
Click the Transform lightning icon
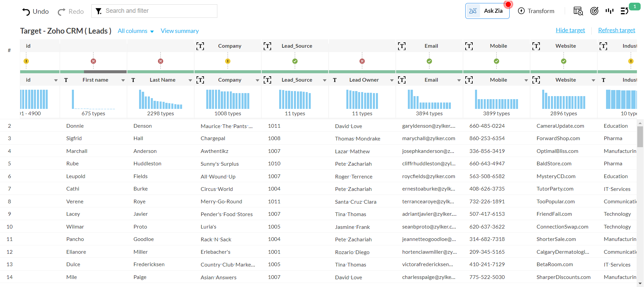point(521,11)
